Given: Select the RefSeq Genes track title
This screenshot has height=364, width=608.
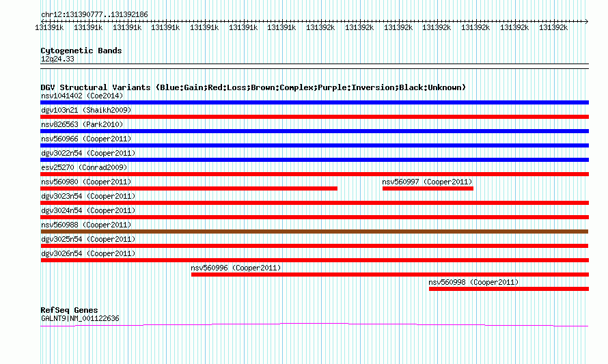Looking at the screenshot, I should (69, 310).
